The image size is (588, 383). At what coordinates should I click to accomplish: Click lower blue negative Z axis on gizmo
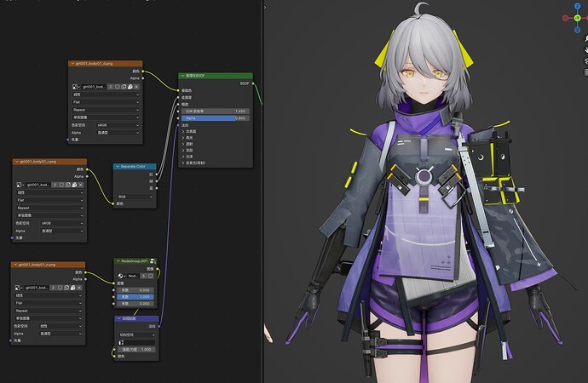tap(577, 29)
